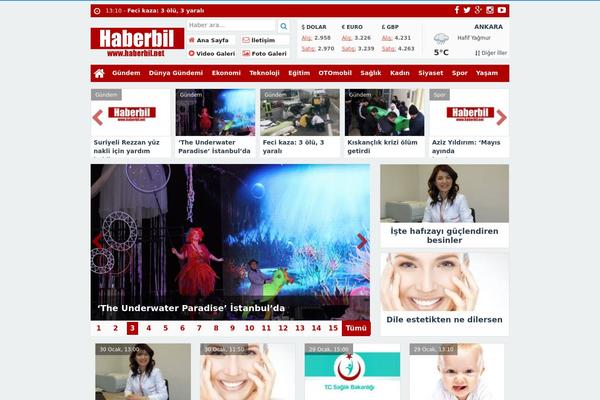
Task: Select slide 11 in slider pagination
Action: tap(266, 328)
